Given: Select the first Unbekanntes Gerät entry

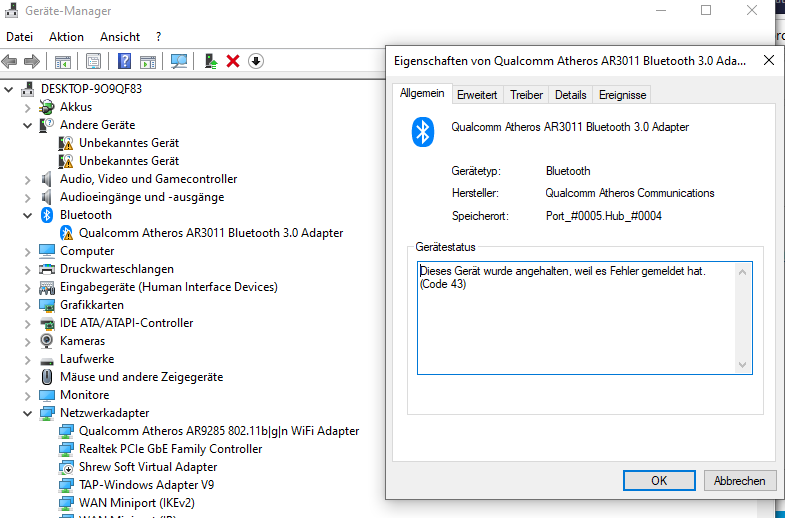Looking at the screenshot, I should coord(129,143).
